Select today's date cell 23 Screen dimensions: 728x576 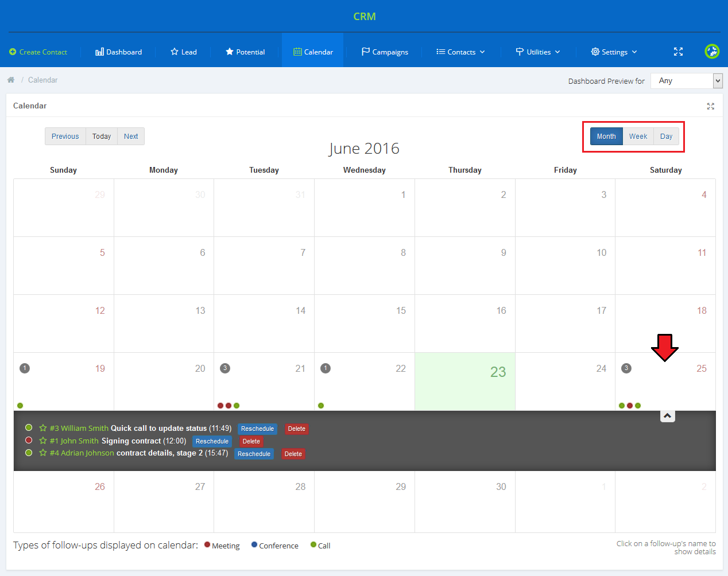(465, 382)
